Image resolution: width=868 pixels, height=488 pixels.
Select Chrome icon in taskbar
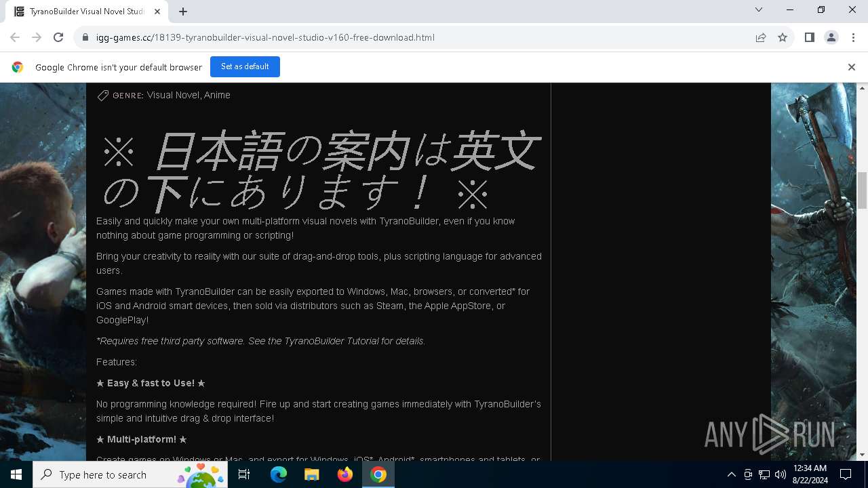pos(378,474)
